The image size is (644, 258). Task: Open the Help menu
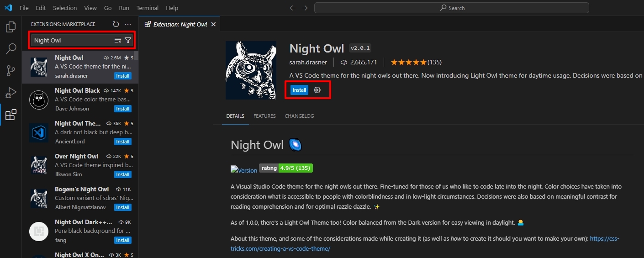172,8
